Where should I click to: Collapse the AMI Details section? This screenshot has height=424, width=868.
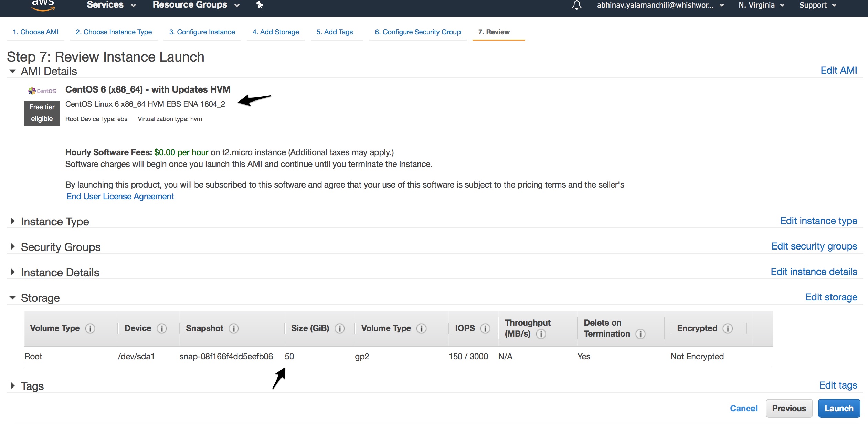12,71
